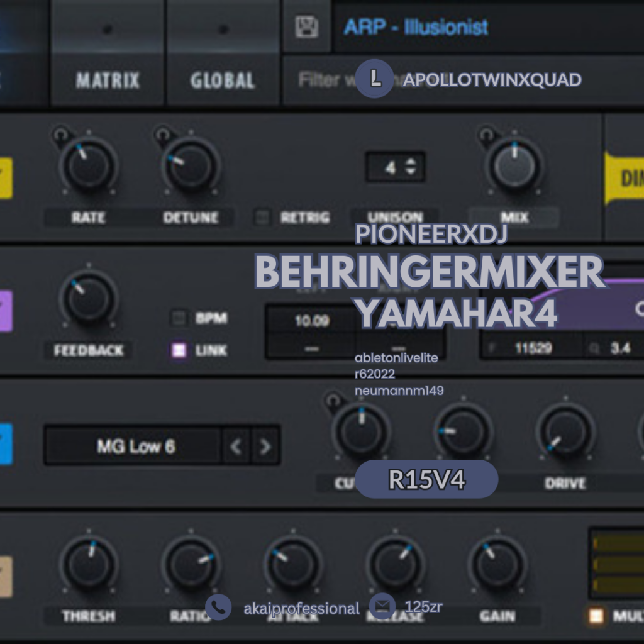Click the yellow DIM button
This screenshot has width=644, height=644.
625,178
